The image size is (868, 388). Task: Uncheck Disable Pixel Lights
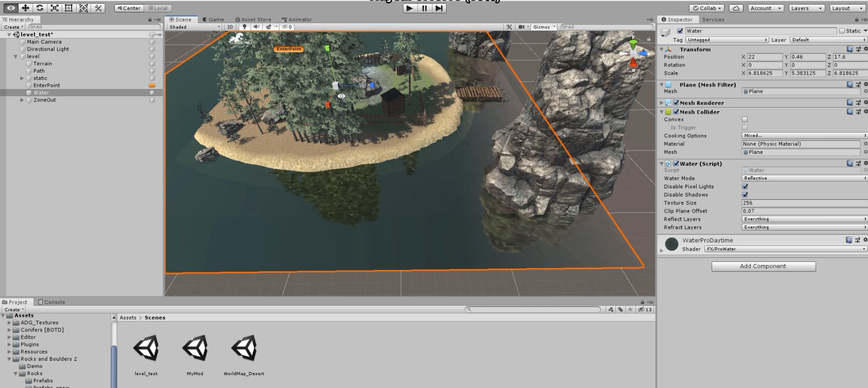click(x=745, y=186)
